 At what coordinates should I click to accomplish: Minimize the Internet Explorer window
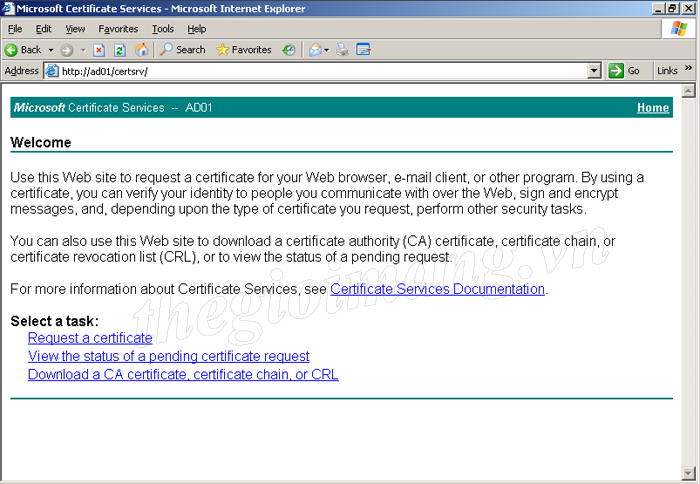point(658,8)
